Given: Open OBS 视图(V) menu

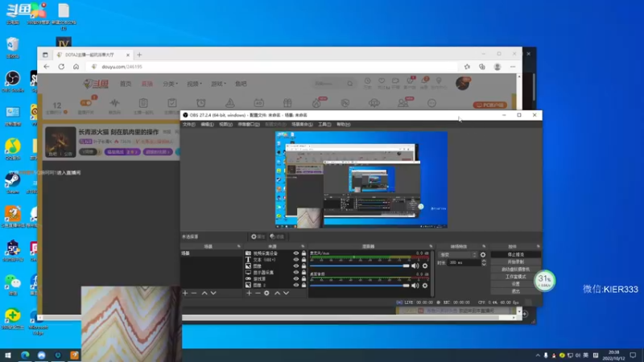Looking at the screenshot, I should [226, 125].
